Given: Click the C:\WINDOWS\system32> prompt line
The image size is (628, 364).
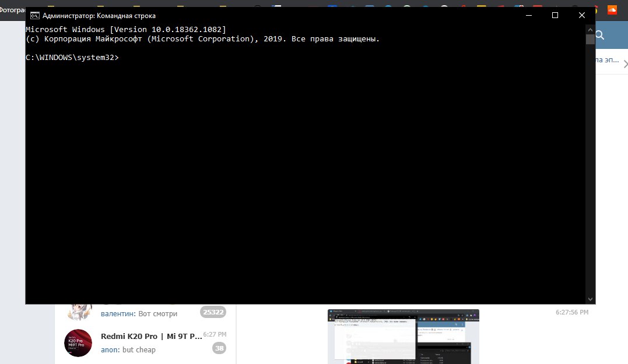Looking at the screenshot, I should click(x=72, y=58).
